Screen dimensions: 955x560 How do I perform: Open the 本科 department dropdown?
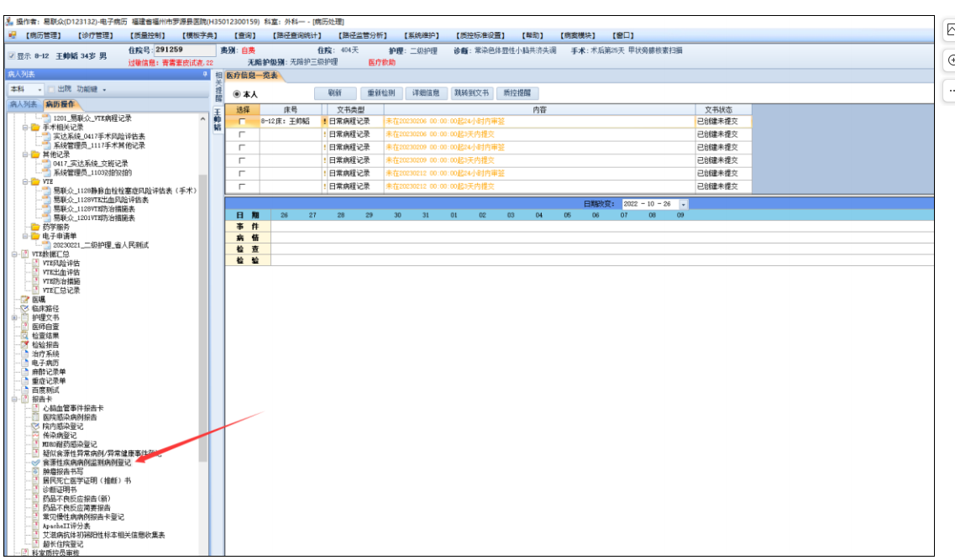coord(39,90)
